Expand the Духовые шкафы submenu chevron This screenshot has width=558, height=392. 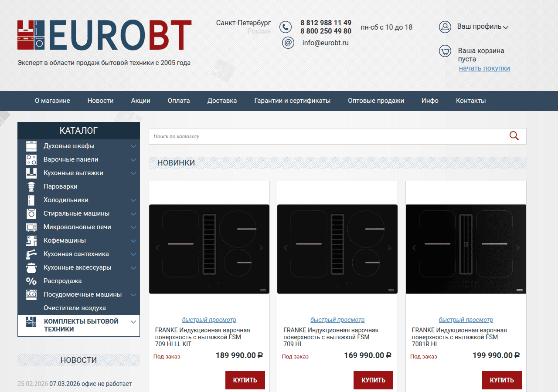coord(133,146)
